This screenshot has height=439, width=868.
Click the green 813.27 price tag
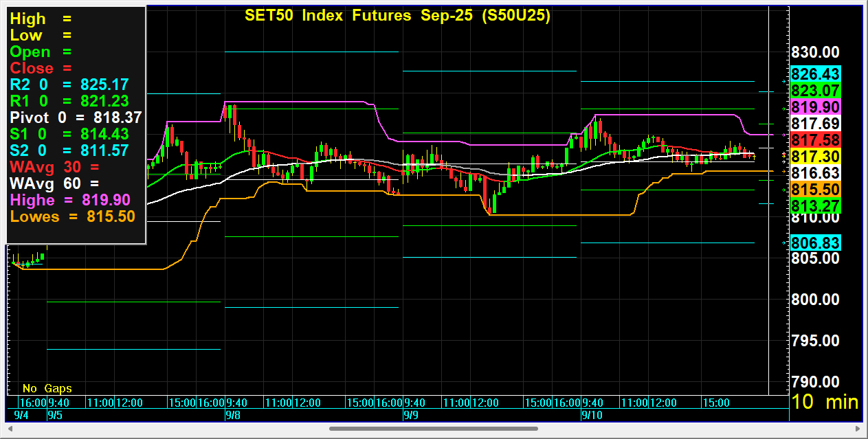pos(816,206)
